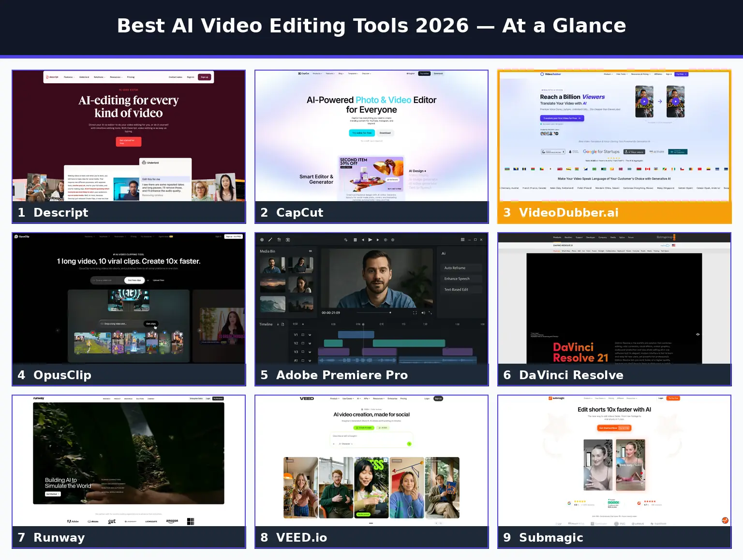Click the OpusClip video link input field
The height and width of the screenshot is (560, 743).
pos(107,280)
